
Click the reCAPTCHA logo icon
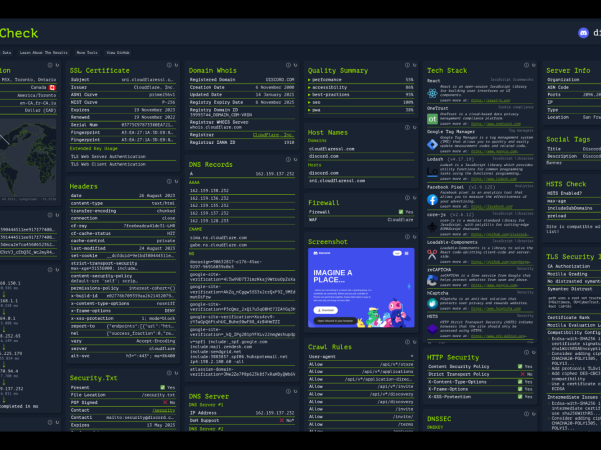click(432, 281)
